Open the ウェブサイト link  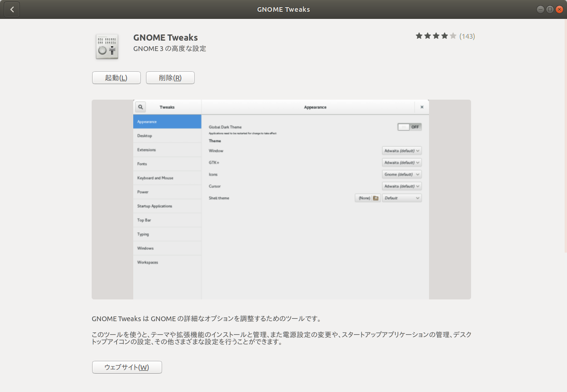tap(127, 367)
